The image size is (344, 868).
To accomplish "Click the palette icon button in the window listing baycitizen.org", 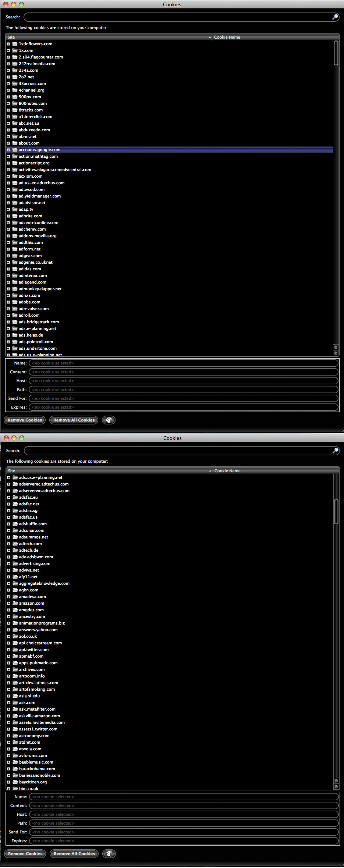I will [109, 854].
